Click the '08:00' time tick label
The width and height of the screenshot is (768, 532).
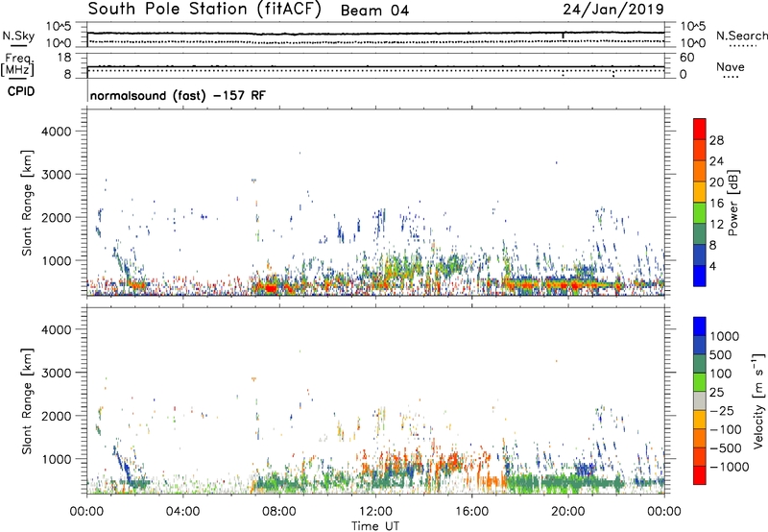279,512
